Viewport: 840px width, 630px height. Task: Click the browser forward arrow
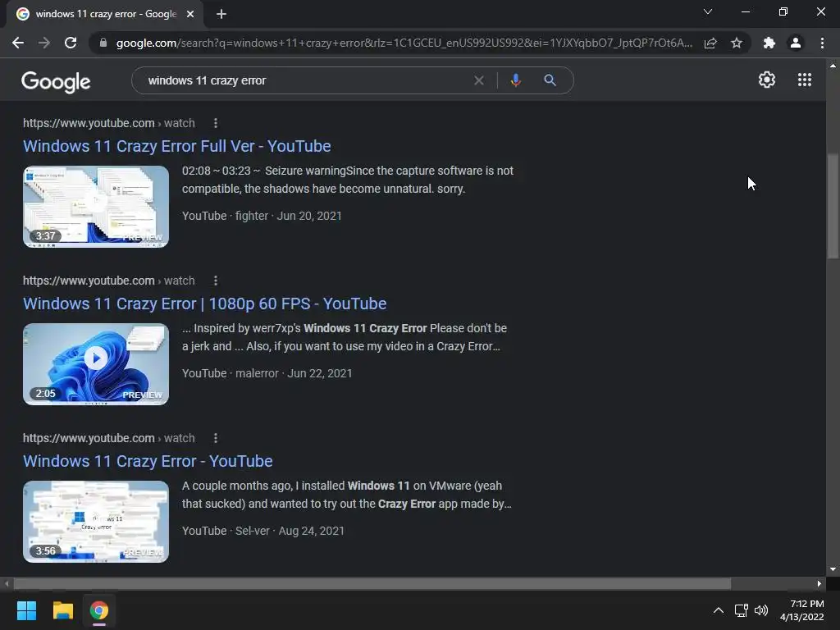pos(44,43)
